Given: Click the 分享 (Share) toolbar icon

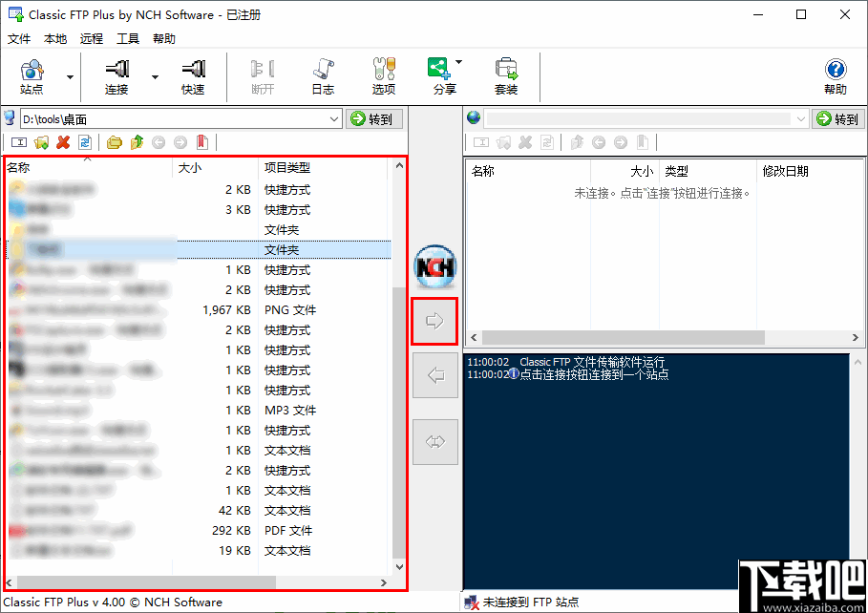Looking at the screenshot, I should [440, 76].
